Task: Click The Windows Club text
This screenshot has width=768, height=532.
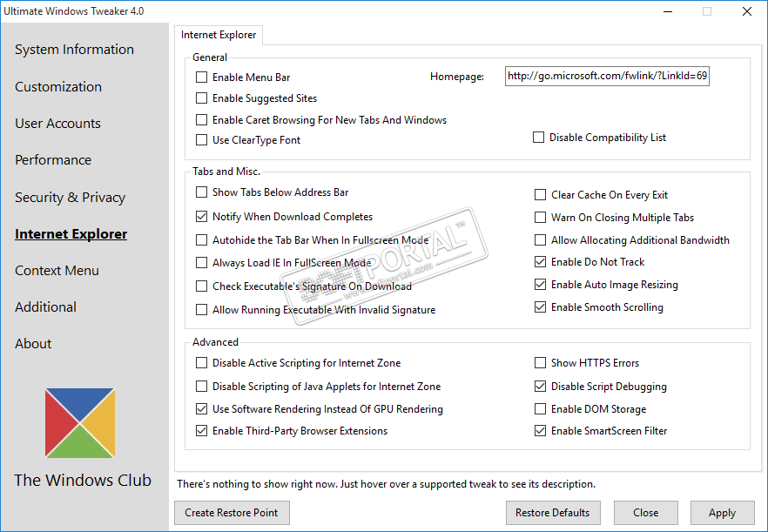Action: (83, 481)
